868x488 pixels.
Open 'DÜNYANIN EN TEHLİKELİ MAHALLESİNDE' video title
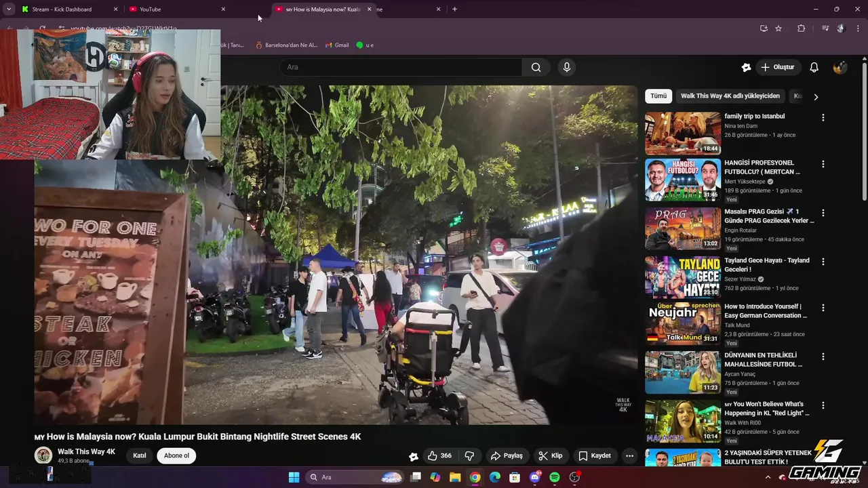pyautogui.click(x=763, y=360)
